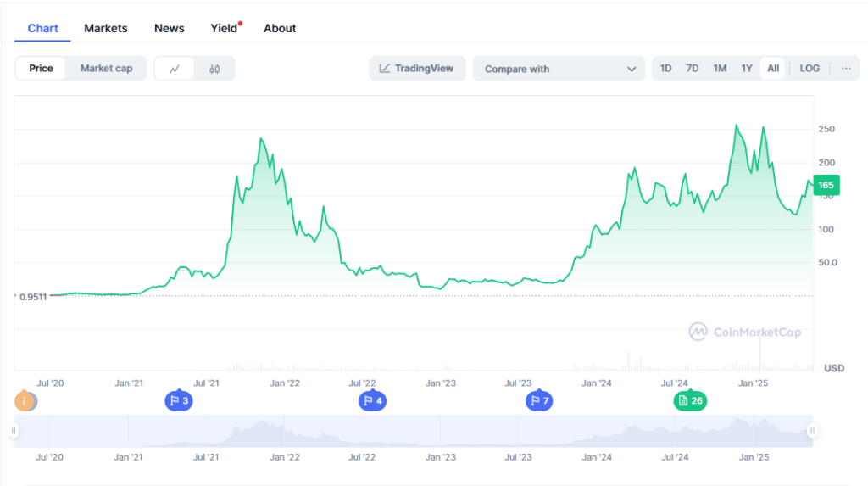Open the News tab

[x=170, y=28]
